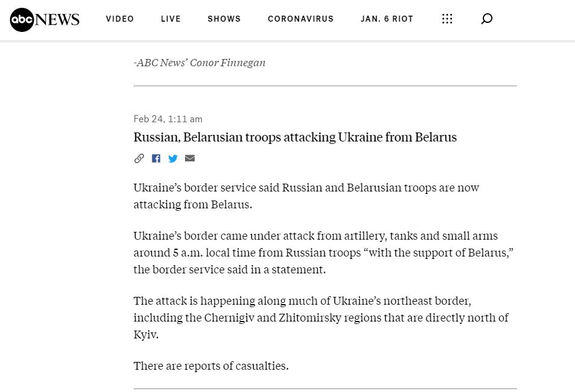
Task: Click headline about troops attacking from Belarus
Action: (x=295, y=137)
